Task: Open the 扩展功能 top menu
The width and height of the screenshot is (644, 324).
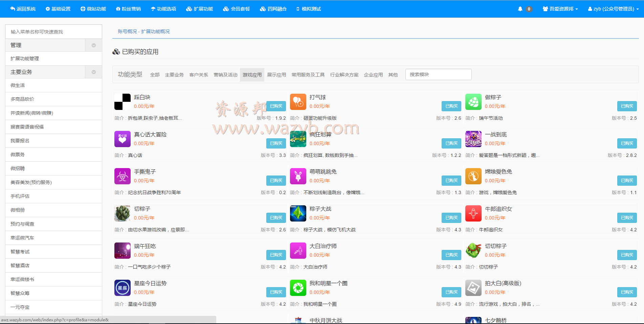Action: (x=199, y=9)
